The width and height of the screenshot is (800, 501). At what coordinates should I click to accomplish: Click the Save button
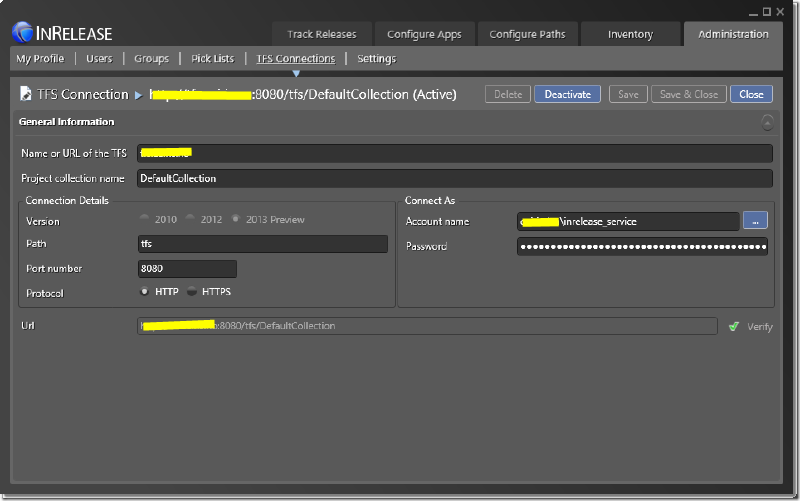pyautogui.click(x=628, y=94)
